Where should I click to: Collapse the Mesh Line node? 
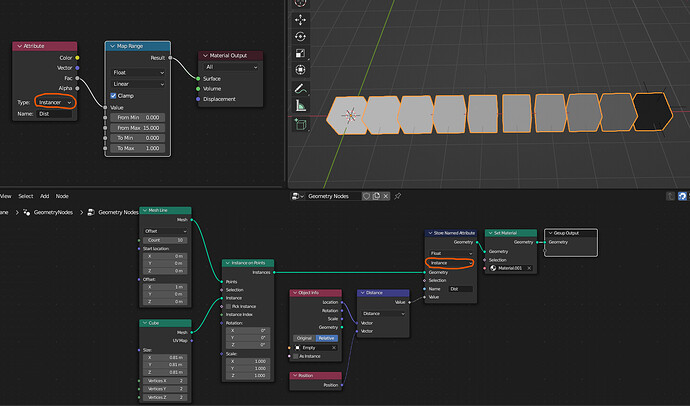click(145, 210)
